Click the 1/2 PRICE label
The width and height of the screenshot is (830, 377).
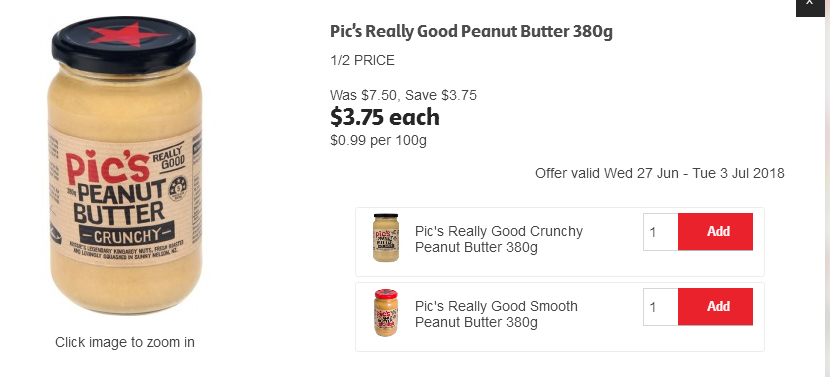363,60
